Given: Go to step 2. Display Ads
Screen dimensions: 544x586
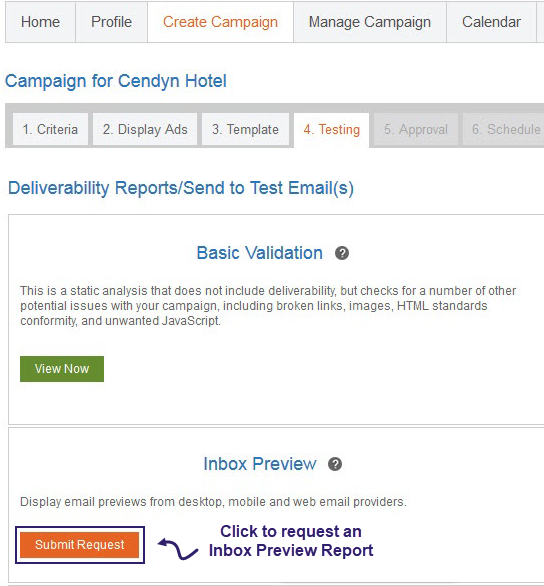Looking at the screenshot, I should pyautogui.click(x=145, y=129).
